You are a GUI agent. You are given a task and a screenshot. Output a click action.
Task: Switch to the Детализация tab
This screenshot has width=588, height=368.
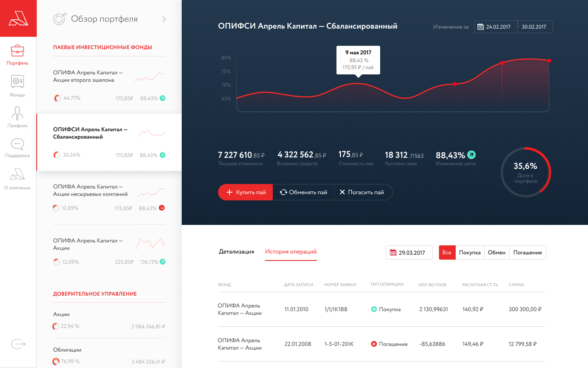[x=236, y=251]
